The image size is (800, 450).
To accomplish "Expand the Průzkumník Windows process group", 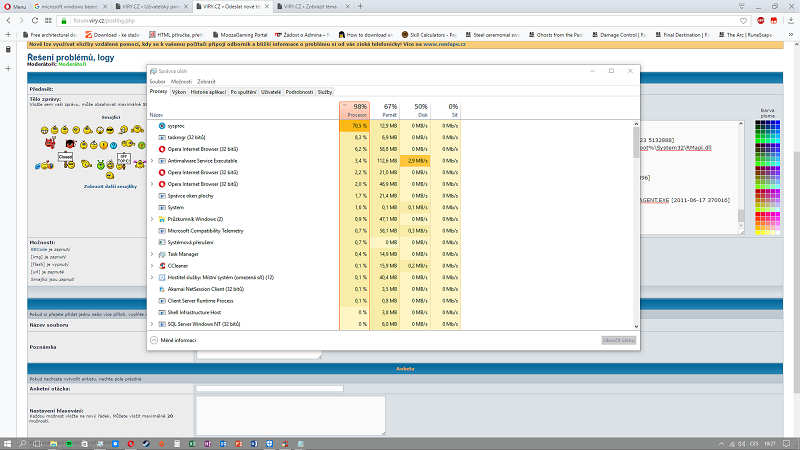I will [152, 219].
